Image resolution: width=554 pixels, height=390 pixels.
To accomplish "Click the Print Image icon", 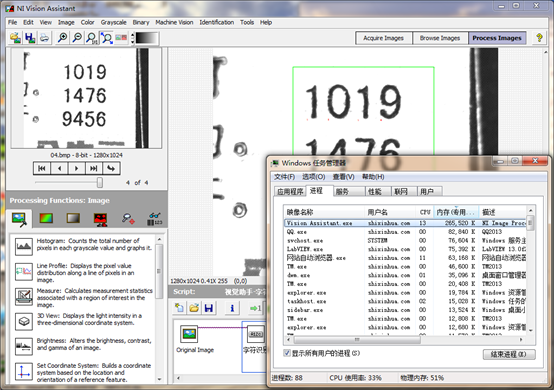I will 44,38.
